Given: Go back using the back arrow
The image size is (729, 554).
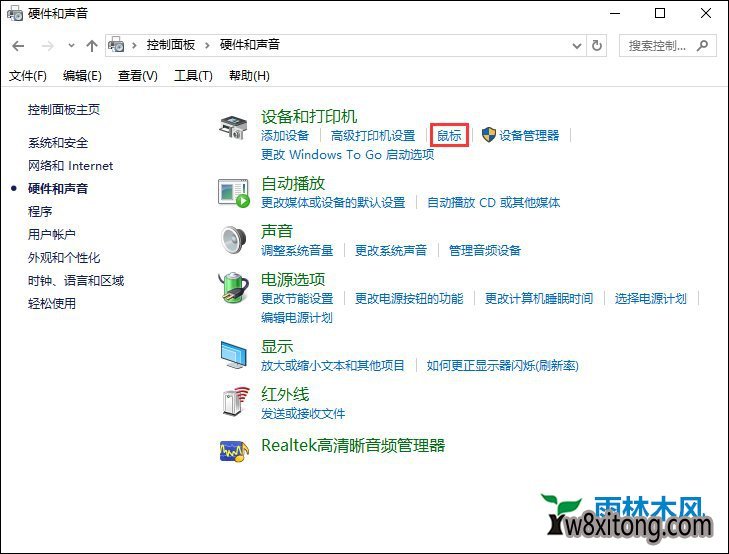Looking at the screenshot, I should click(x=19, y=45).
